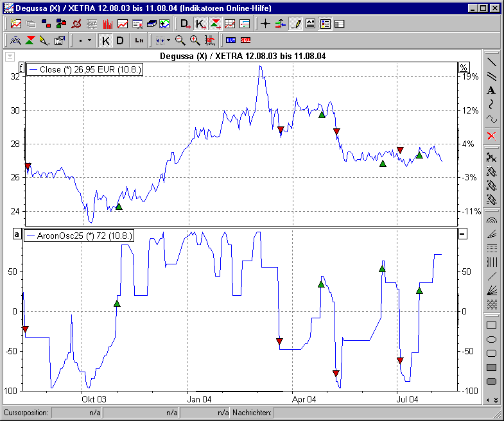Select the filled gray rectangle tool

(x=491, y=367)
